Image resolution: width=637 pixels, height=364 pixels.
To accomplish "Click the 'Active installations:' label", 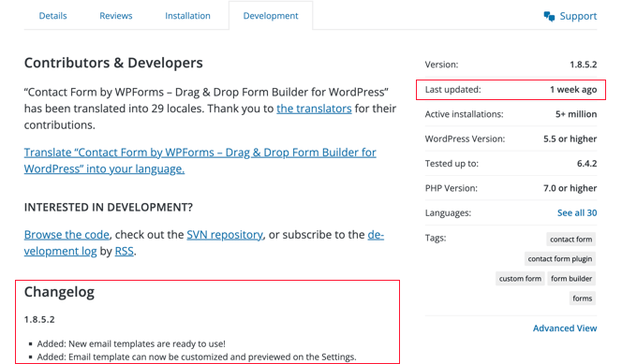I will tap(464, 114).
